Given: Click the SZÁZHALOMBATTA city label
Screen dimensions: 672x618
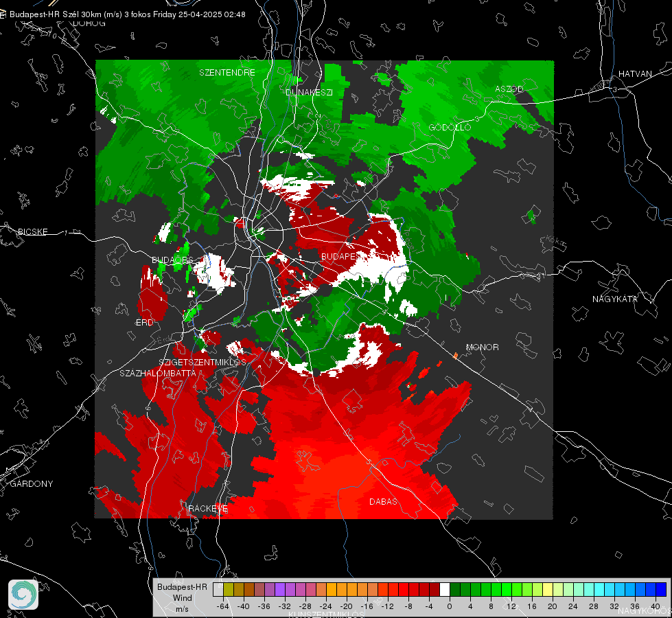Looking at the screenshot, I should point(158,373).
